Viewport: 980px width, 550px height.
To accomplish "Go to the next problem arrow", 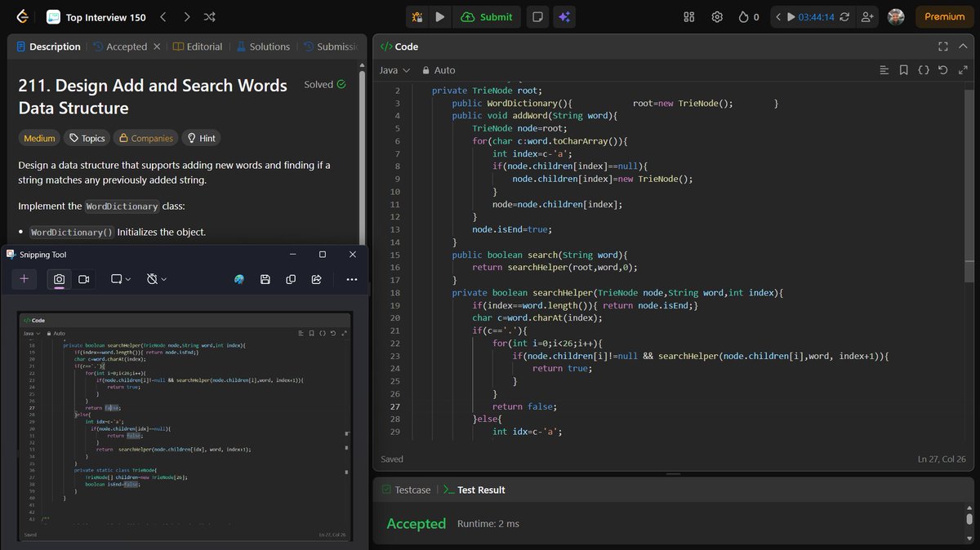I will (x=187, y=16).
